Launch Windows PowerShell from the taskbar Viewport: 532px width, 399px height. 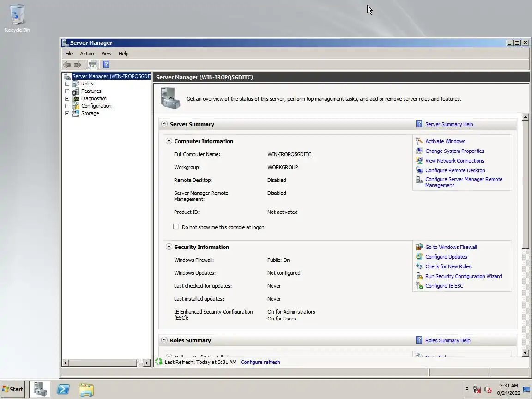63,389
